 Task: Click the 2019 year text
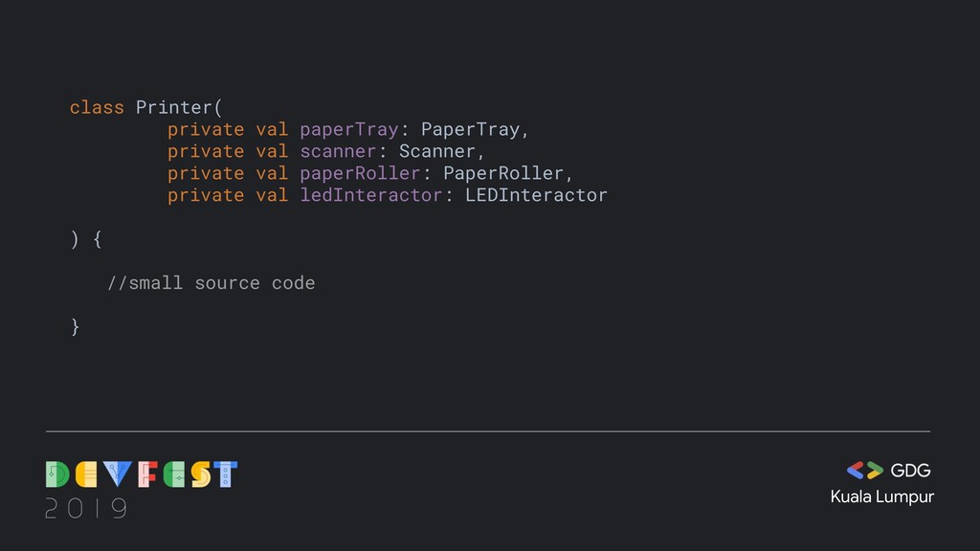click(86, 508)
